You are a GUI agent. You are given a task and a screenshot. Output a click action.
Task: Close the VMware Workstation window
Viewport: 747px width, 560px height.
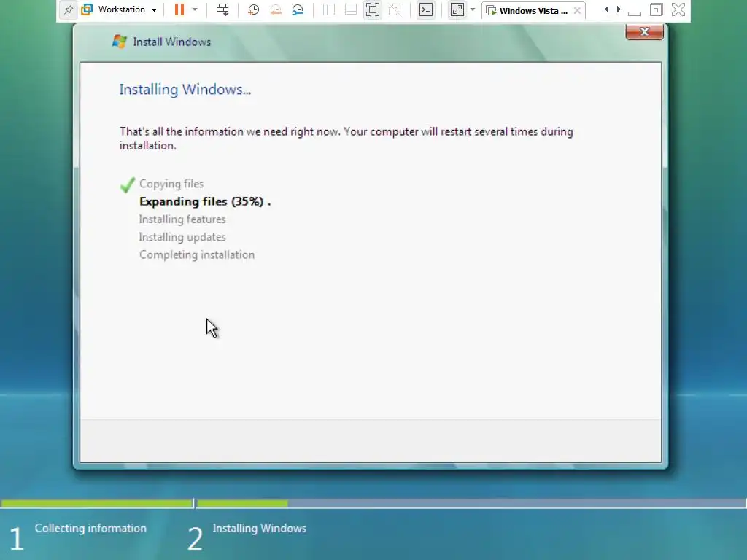(x=678, y=9)
